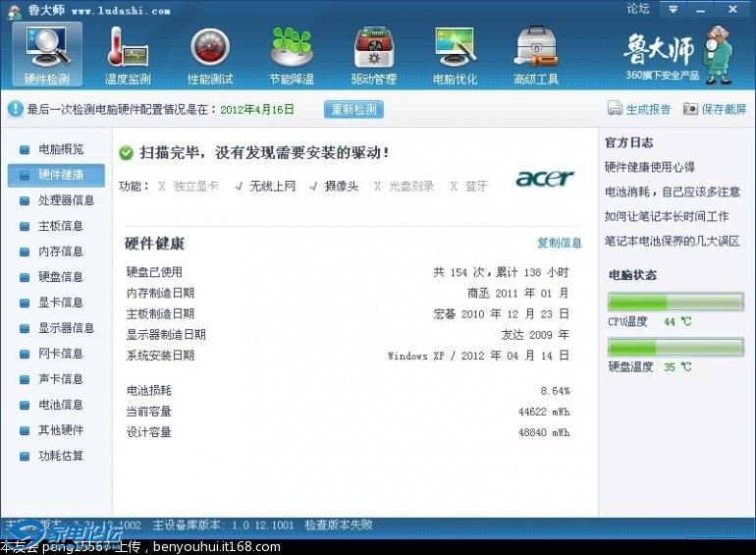This screenshot has width=756, height=555.
Task: Select 处理器信息 in left sidebar
Action: [66, 200]
